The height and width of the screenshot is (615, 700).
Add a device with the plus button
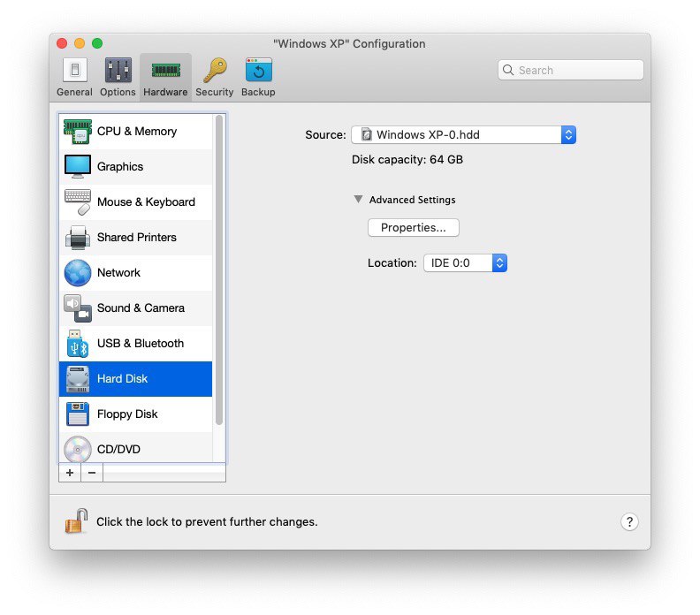coord(70,473)
